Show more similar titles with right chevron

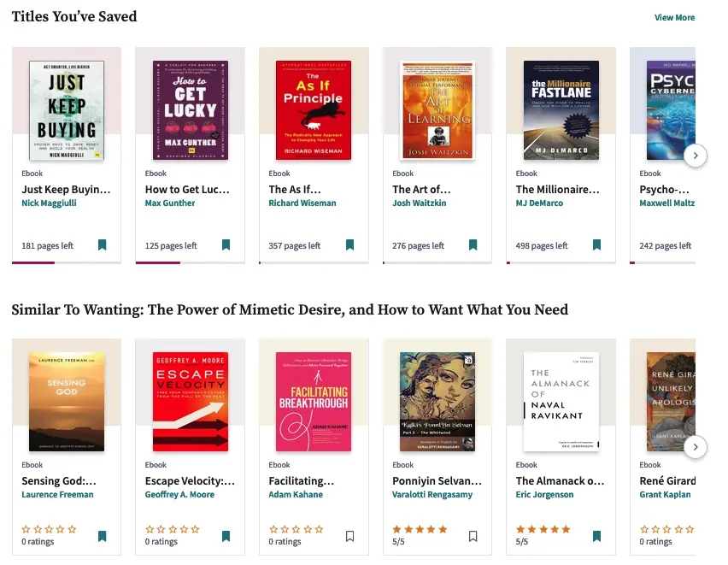coord(696,447)
